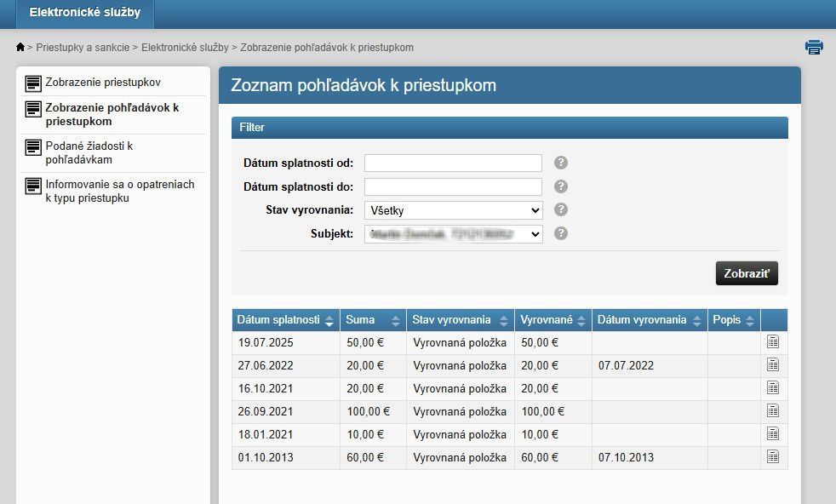Open the Elektronické služby tab

point(84,14)
